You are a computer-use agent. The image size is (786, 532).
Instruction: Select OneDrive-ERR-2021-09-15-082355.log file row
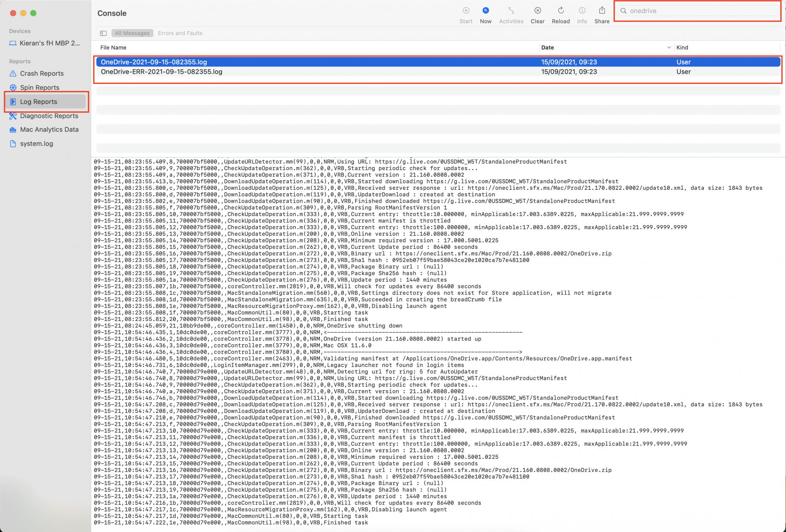[162, 72]
